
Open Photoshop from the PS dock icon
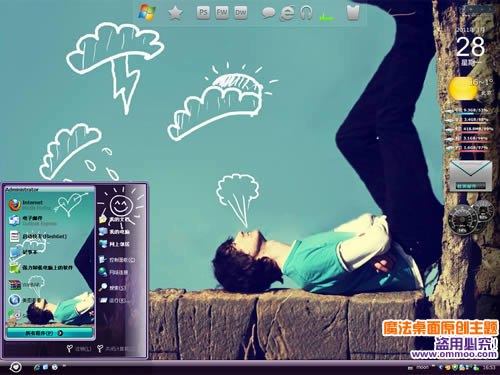[203, 13]
